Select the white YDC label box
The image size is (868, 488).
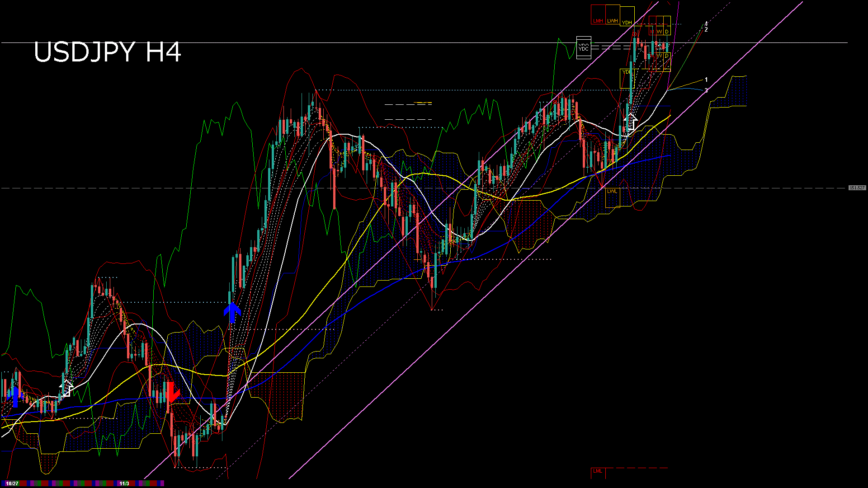pos(584,47)
